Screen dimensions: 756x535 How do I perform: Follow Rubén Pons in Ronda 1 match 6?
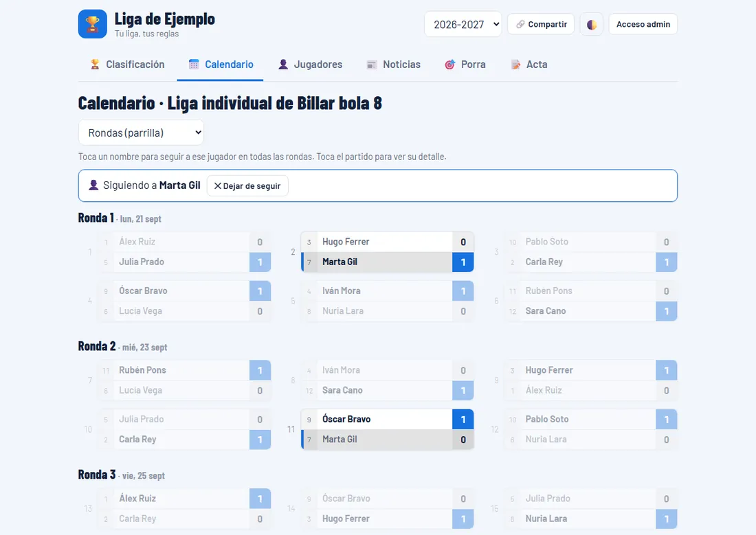coord(548,291)
